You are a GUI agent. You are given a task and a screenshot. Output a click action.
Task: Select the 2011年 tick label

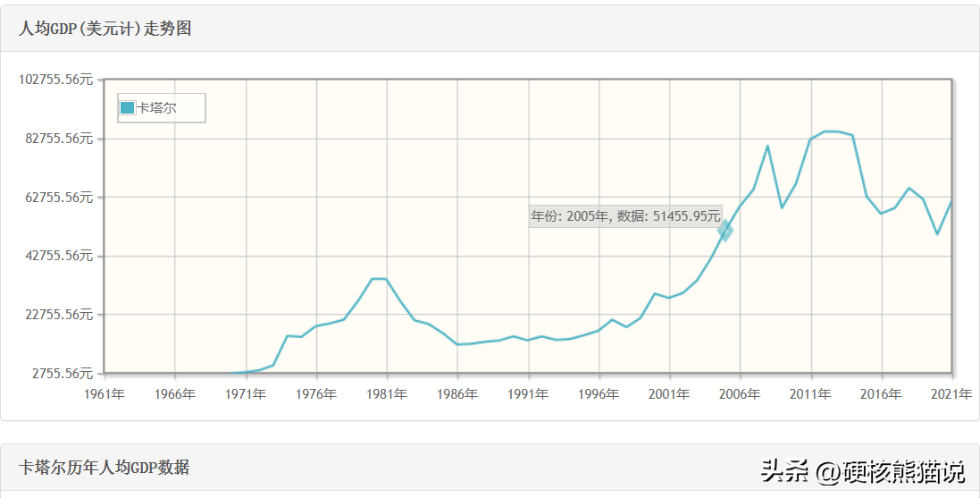pyautogui.click(x=810, y=394)
